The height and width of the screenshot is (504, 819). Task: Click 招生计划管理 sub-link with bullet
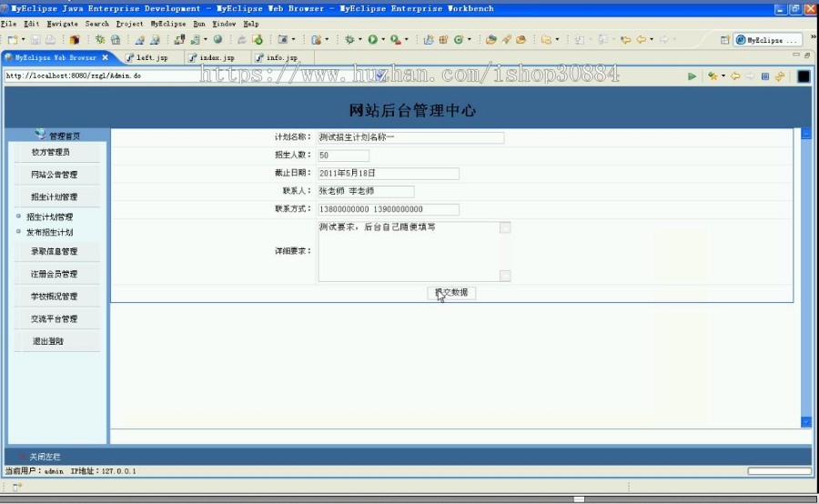tap(50, 217)
